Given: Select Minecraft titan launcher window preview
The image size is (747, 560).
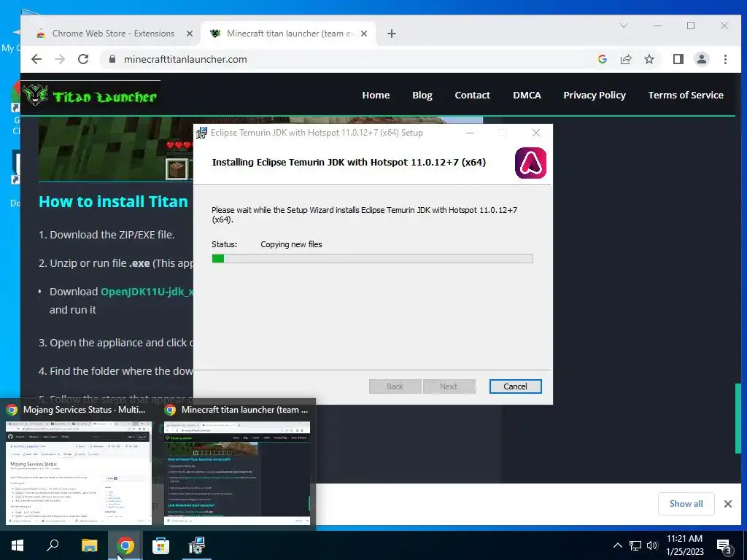Looking at the screenshot, I should point(237,464).
